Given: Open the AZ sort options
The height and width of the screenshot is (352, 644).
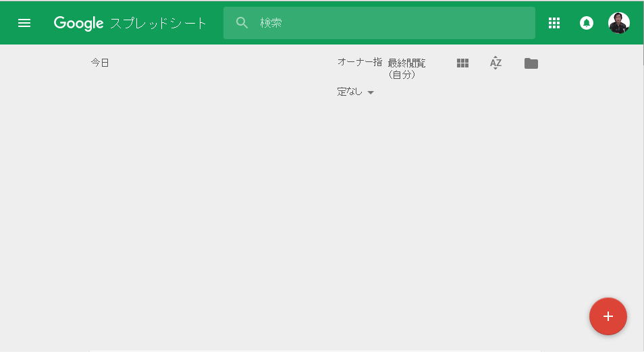Looking at the screenshot, I should (x=495, y=63).
